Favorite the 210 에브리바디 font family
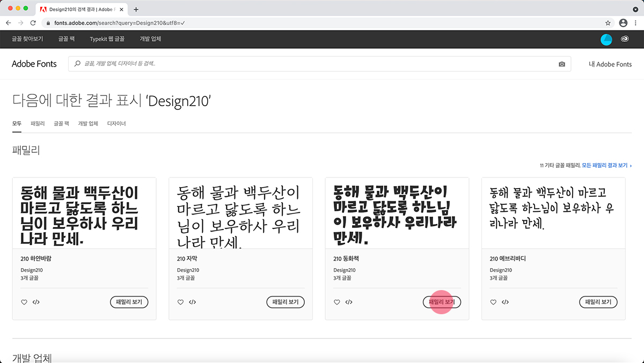644x363 pixels. (x=493, y=302)
